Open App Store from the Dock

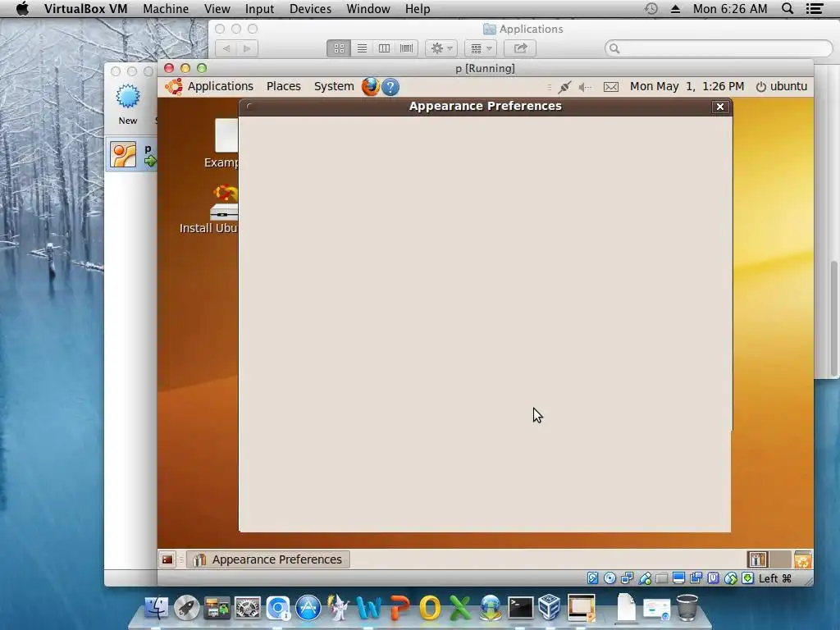click(308, 608)
